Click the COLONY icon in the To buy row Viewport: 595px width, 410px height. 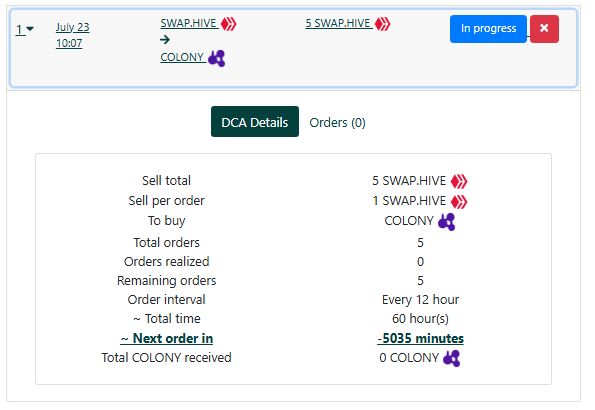tap(447, 222)
